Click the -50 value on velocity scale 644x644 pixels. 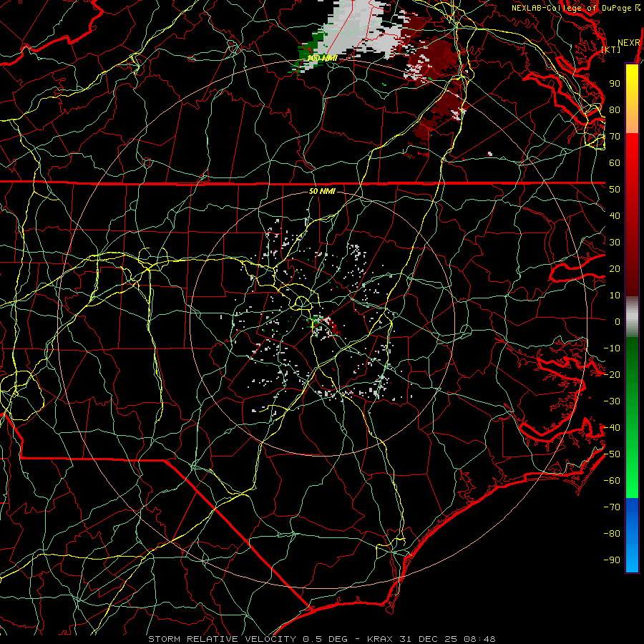tap(612, 454)
